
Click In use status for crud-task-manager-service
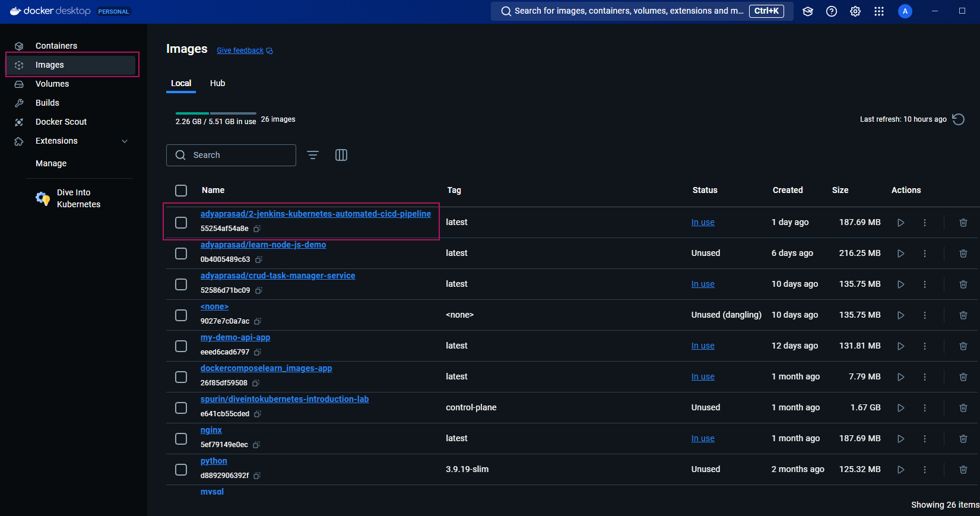point(703,284)
